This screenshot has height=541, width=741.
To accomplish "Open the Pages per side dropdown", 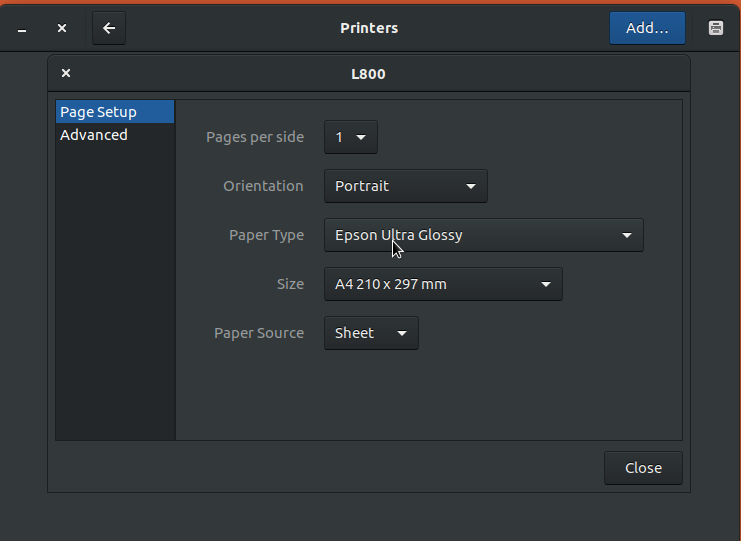I will click(x=351, y=137).
